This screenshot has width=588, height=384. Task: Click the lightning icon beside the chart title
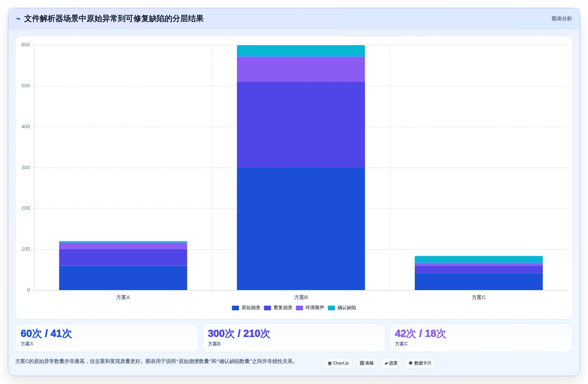[18, 19]
